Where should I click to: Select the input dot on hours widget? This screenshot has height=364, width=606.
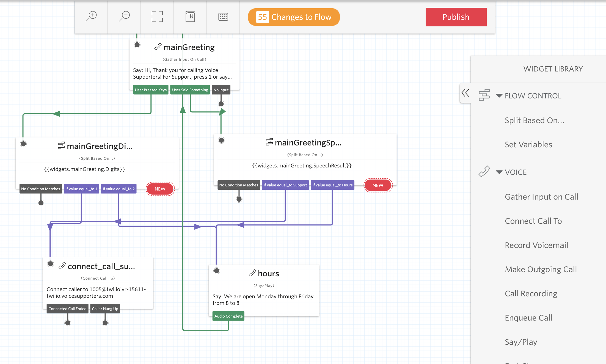(x=217, y=271)
